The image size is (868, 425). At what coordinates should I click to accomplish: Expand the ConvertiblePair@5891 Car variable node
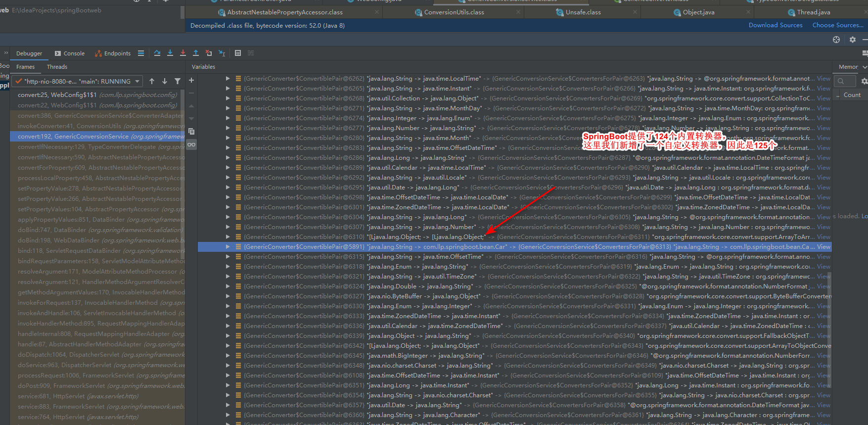pos(228,247)
